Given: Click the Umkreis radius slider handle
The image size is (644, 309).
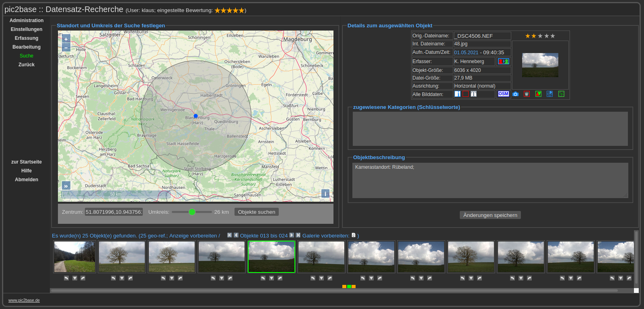Looking at the screenshot, I should (x=192, y=212).
